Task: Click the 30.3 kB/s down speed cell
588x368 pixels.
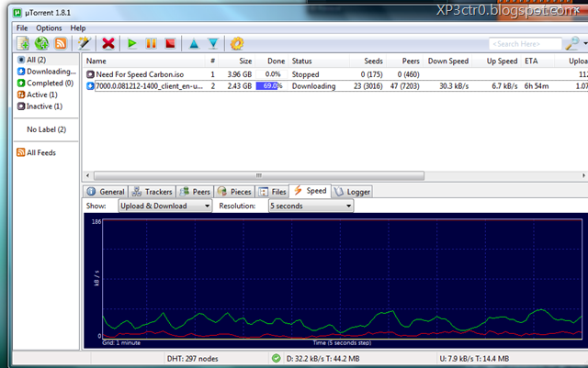Action: pos(454,86)
